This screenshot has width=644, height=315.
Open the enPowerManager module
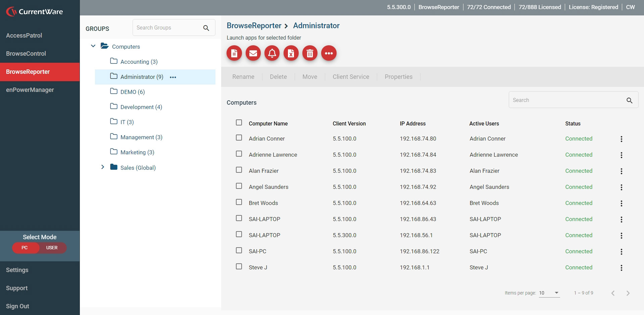[x=30, y=90]
